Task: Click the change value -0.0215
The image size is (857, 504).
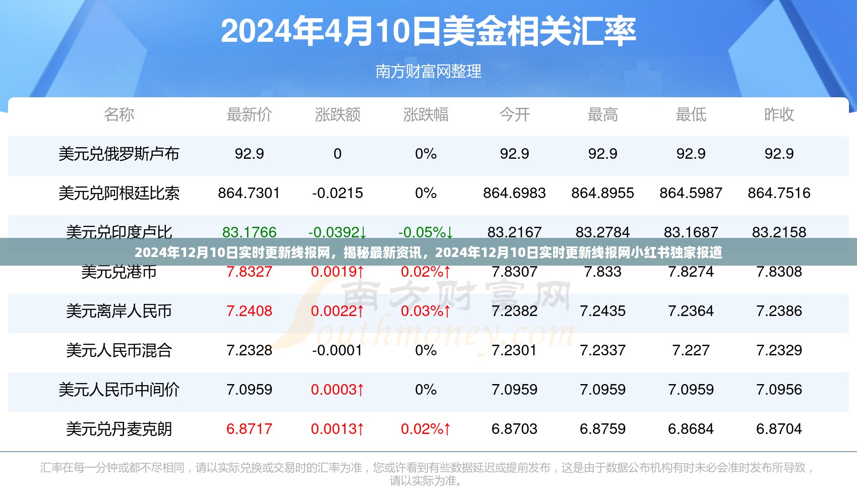Action: [338, 193]
